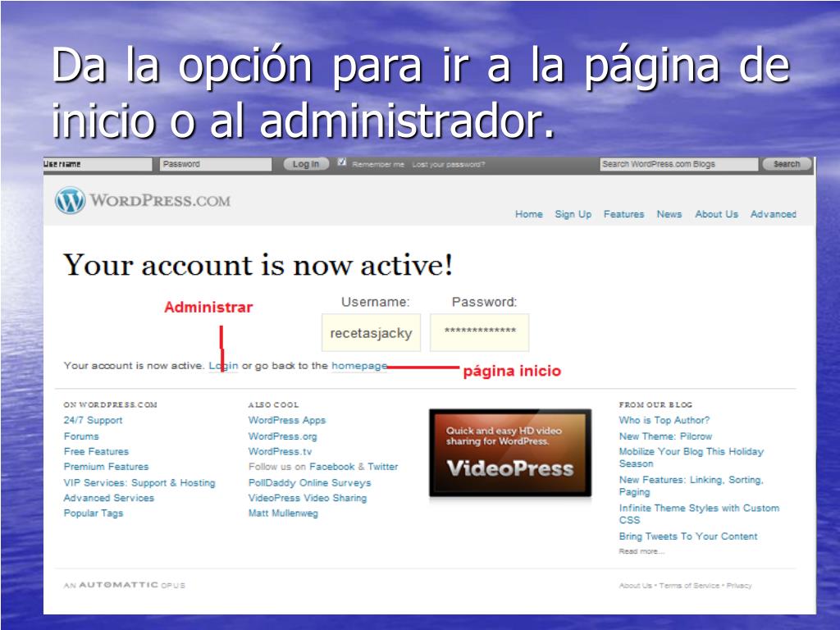Select the Advanced menu item

coord(773,214)
